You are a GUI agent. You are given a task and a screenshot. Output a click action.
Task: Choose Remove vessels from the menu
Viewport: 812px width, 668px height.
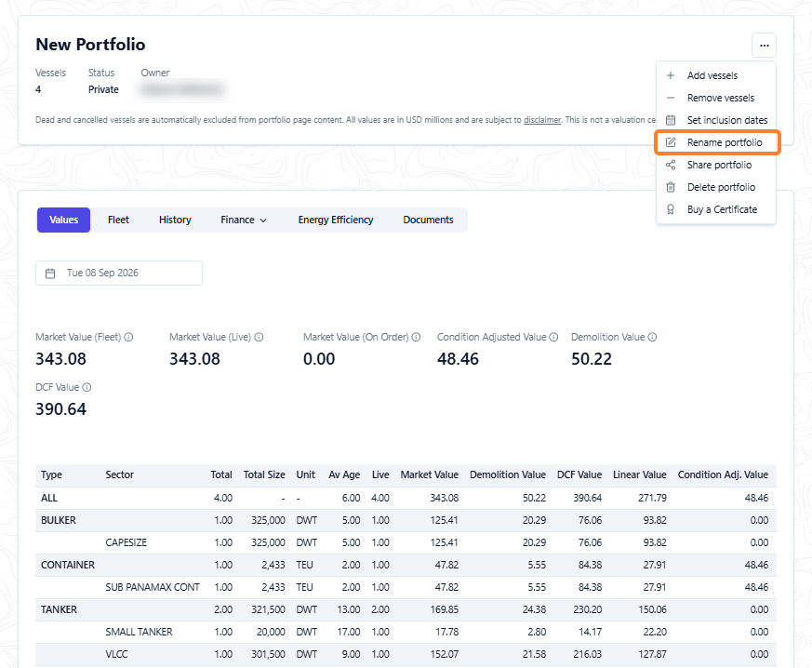(716, 98)
